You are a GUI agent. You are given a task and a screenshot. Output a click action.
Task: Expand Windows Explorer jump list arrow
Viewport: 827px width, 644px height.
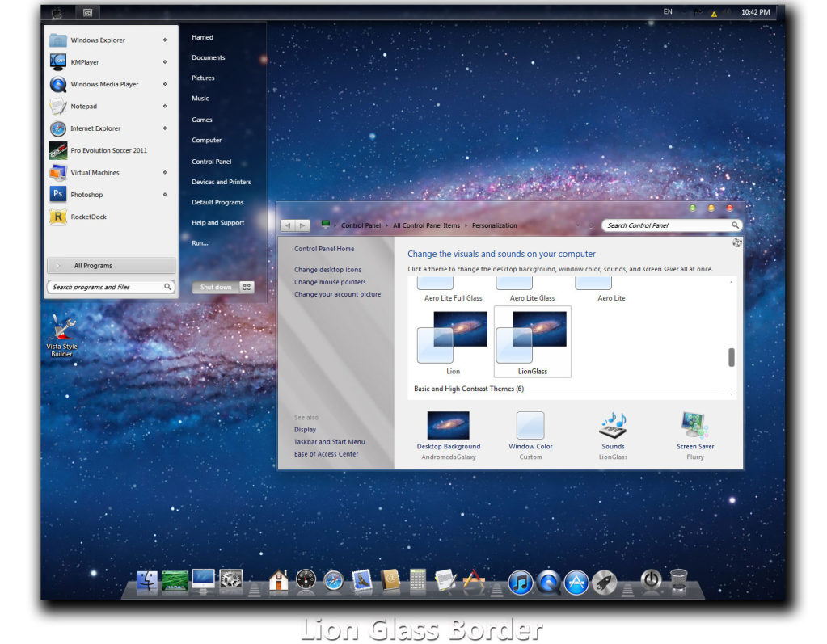point(165,40)
